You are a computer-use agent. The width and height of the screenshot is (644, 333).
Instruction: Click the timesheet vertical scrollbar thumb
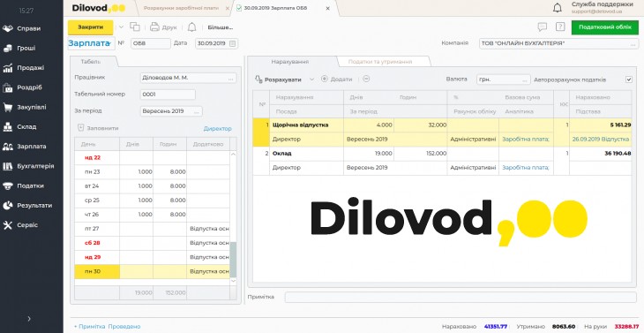click(x=233, y=260)
